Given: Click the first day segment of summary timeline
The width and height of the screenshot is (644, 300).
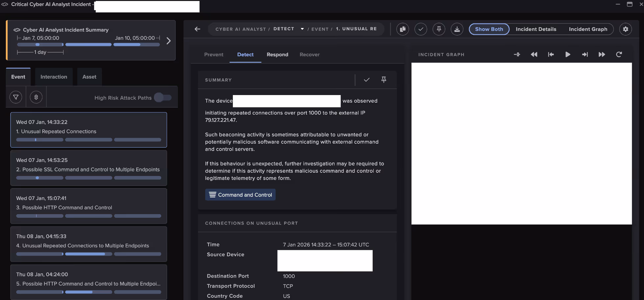Looking at the screenshot, I should tap(40, 44).
